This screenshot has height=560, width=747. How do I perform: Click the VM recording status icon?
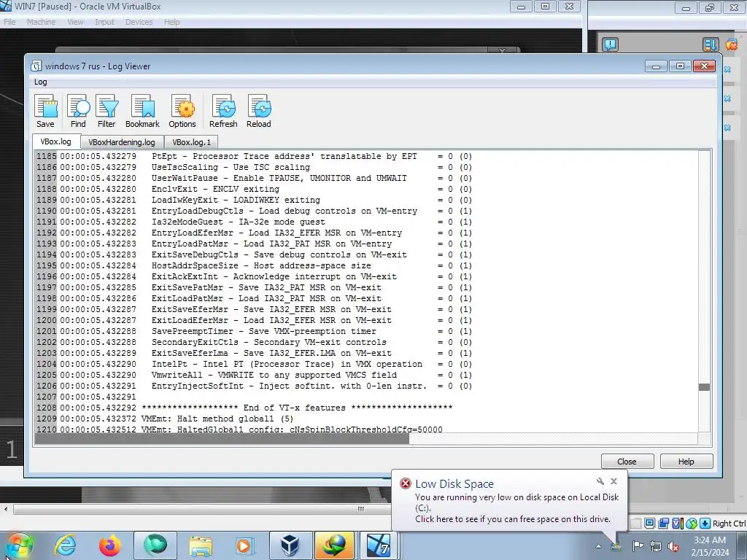(677, 524)
